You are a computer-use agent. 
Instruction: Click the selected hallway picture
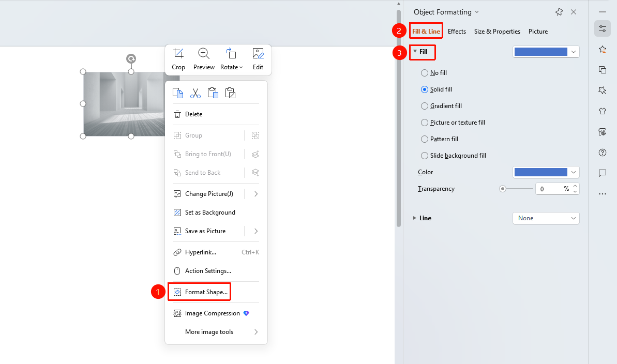click(x=124, y=104)
